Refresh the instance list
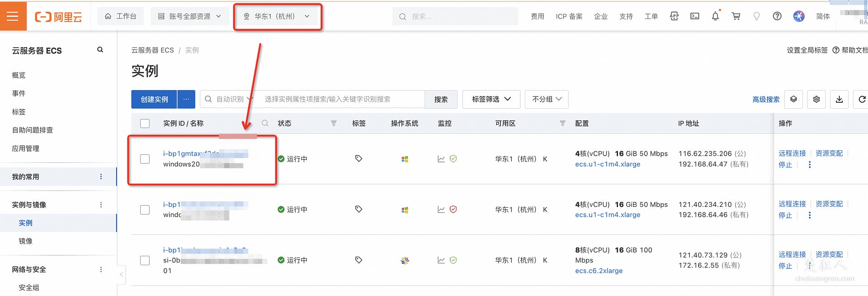The width and height of the screenshot is (868, 296). 862,99
